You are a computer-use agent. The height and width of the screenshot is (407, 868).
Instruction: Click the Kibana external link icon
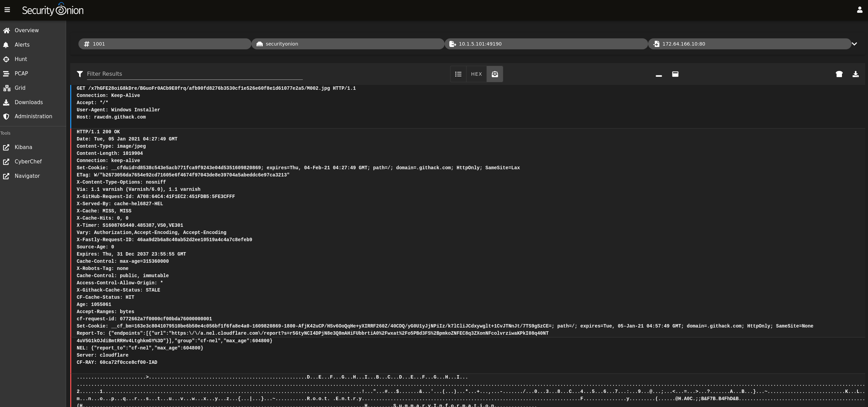pyautogui.click(x=6, y=147)
